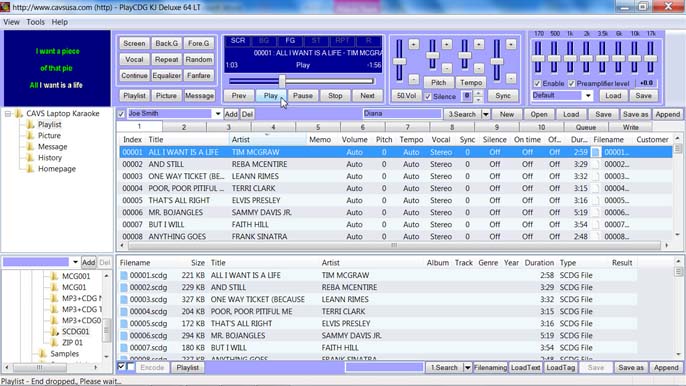This screenshot has width=686, height=386.
Task: Switch to the Queue tab
Action: pos(585,127)
